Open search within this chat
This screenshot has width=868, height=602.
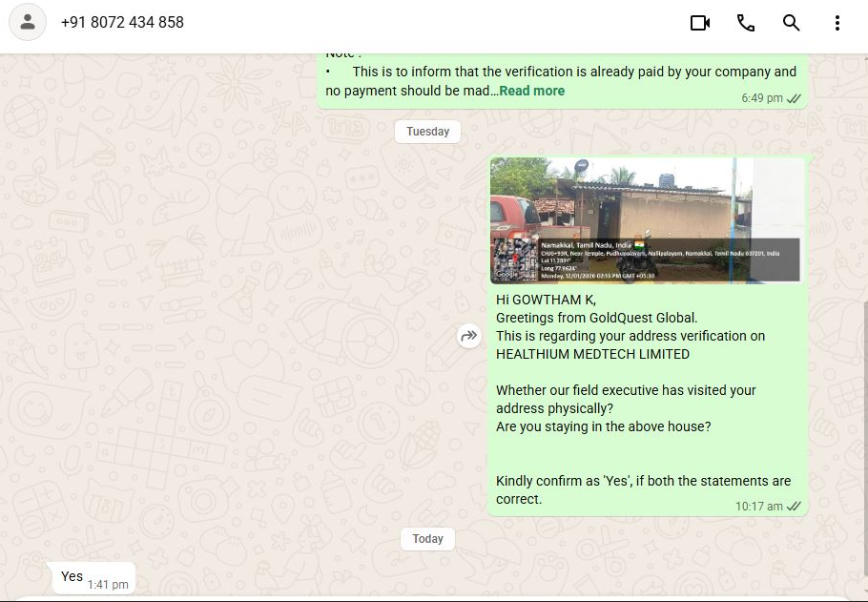click(x=791, y=23)
